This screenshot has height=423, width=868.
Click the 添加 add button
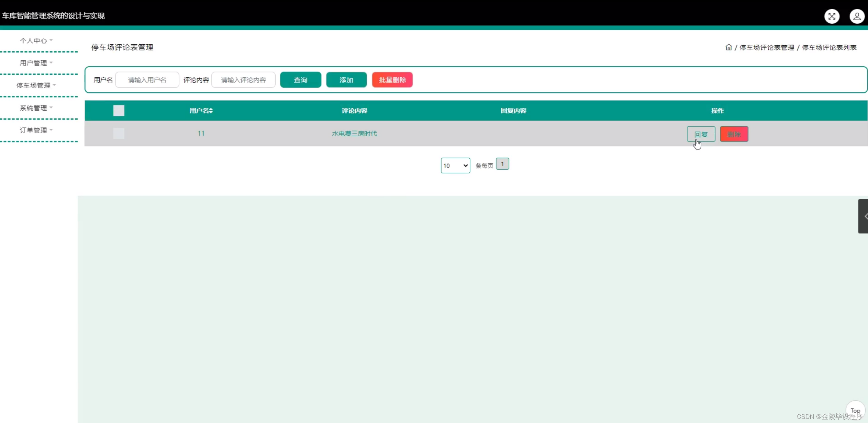pyautogui.click(x=346, y=80)
